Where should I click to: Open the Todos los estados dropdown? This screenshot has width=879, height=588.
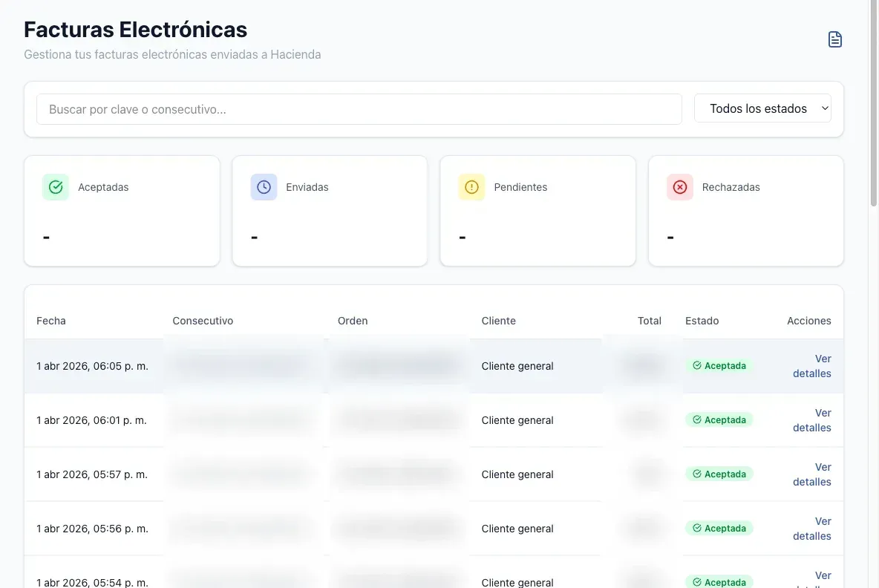762,108
